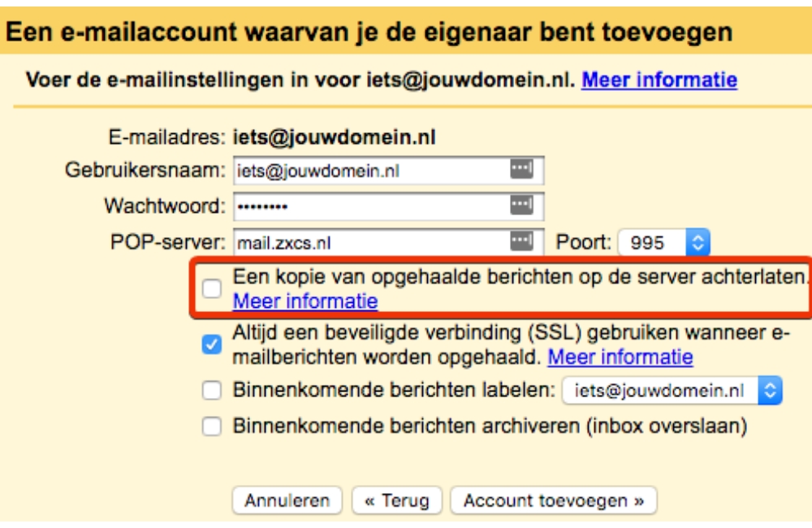Expand the label selection dropdown iets@jouwdomein.nl

pos(671,391)
